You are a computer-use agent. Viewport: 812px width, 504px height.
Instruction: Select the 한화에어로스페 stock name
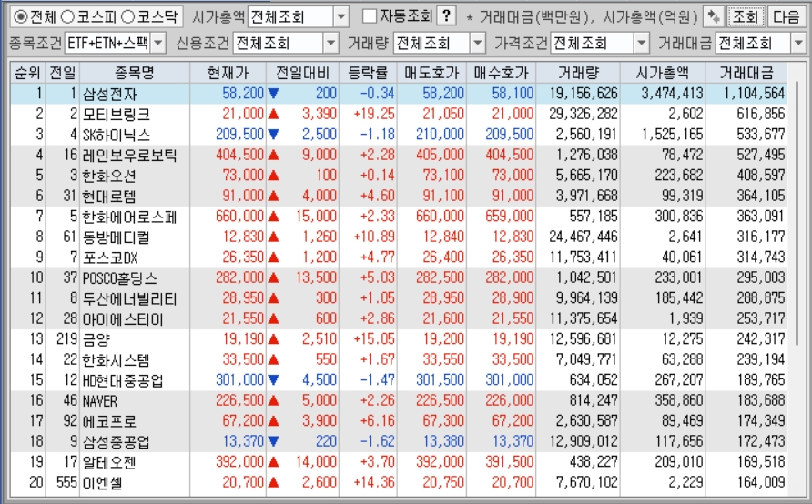[130, 217]
